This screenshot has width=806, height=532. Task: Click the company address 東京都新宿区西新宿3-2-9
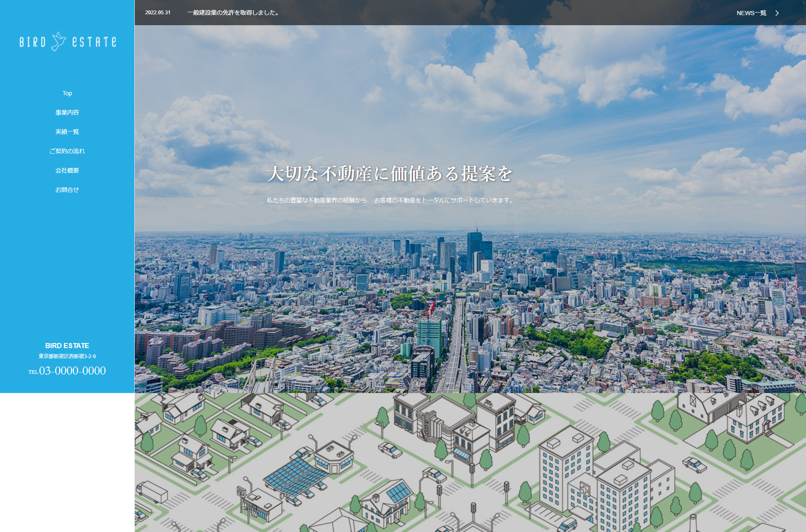pos(67,356)
